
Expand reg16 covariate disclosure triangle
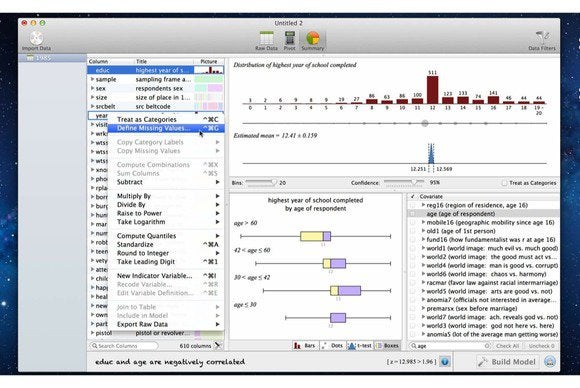[x=423, y=205]
